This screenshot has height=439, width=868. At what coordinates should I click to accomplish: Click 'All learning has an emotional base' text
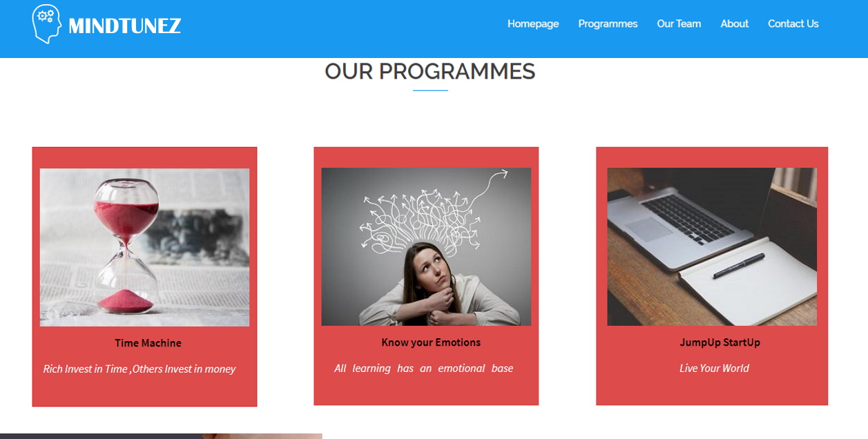(x=423, y=368)
